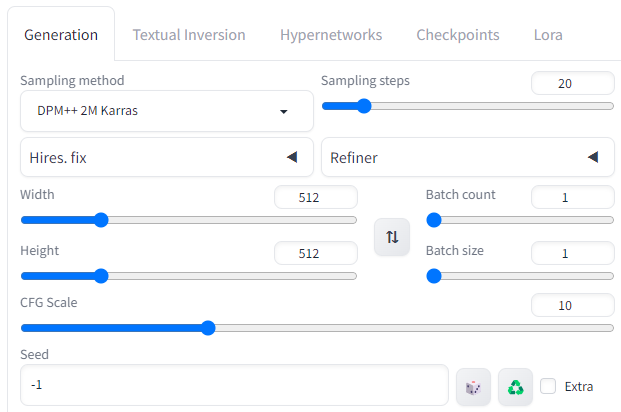This screenshot has width=621, height=412.
Task: Click the Batch count number field
Action: pos(573,197)
